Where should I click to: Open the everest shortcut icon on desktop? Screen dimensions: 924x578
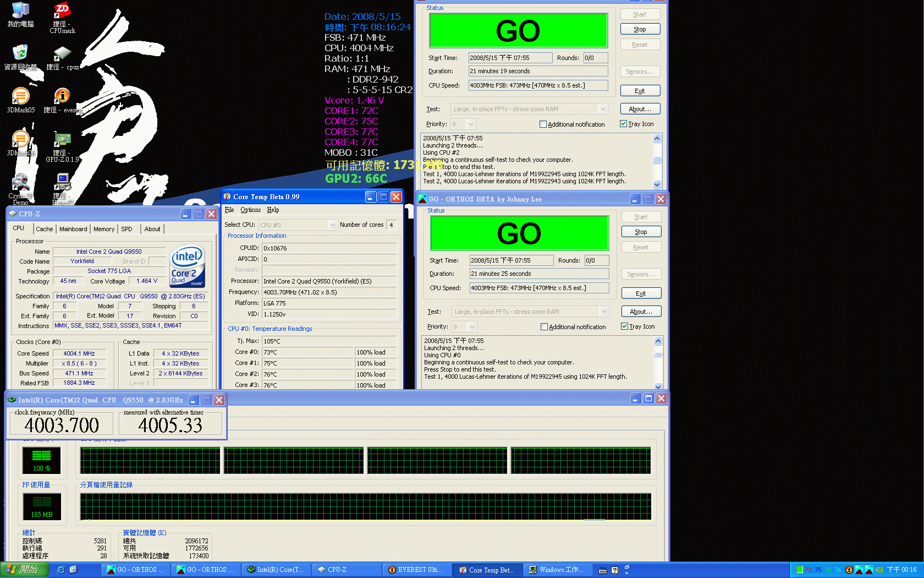coord(62,100)
